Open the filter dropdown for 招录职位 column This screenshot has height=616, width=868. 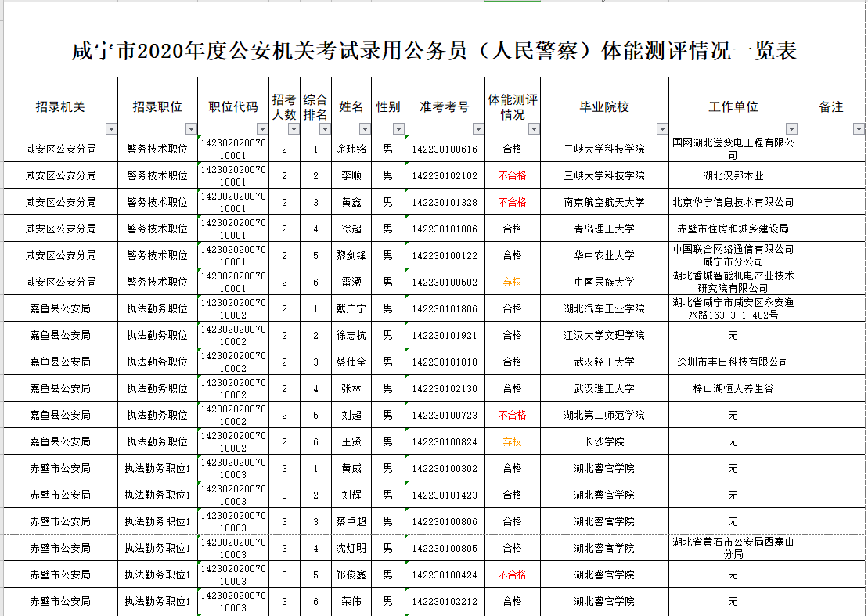191,129
